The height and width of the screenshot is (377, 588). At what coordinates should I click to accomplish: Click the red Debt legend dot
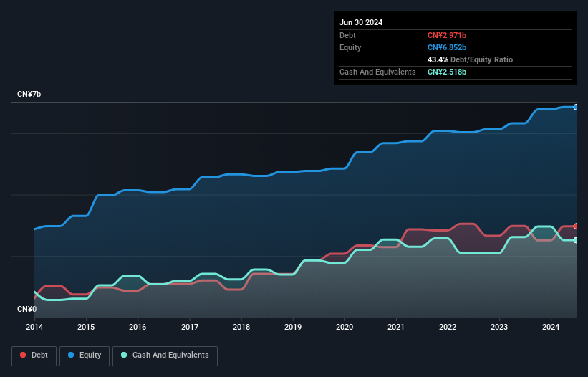point(23,355)
